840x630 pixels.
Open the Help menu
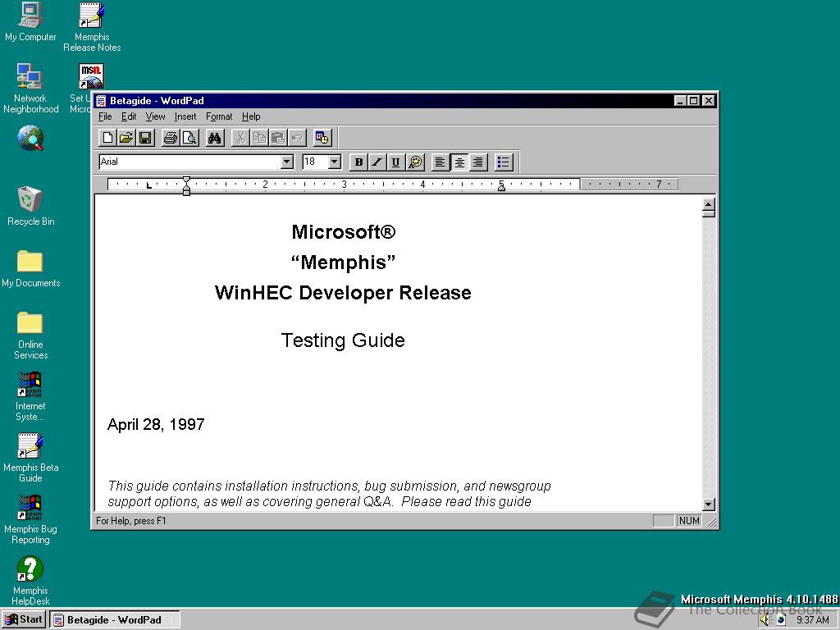click(251, 116)
